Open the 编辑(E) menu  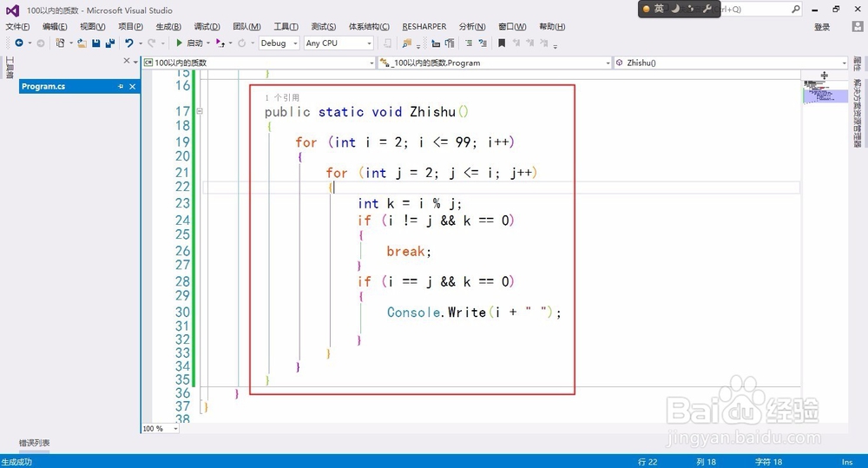pos(55,27)
